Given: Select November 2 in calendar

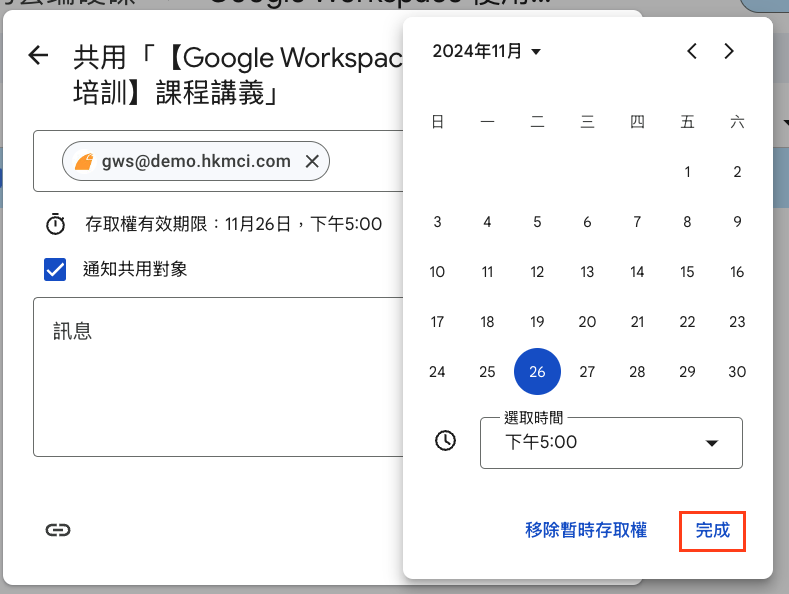Looking at the screenshot, I should 737,172.
